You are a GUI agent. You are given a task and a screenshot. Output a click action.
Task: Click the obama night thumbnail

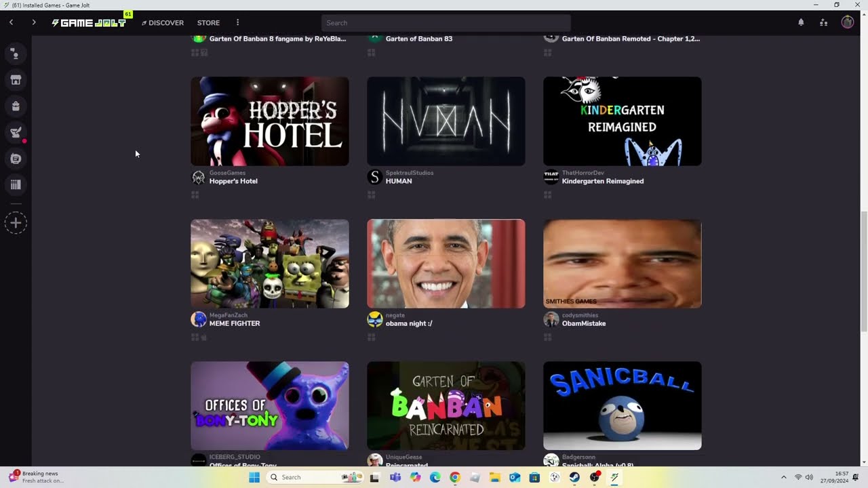[446, 264]
